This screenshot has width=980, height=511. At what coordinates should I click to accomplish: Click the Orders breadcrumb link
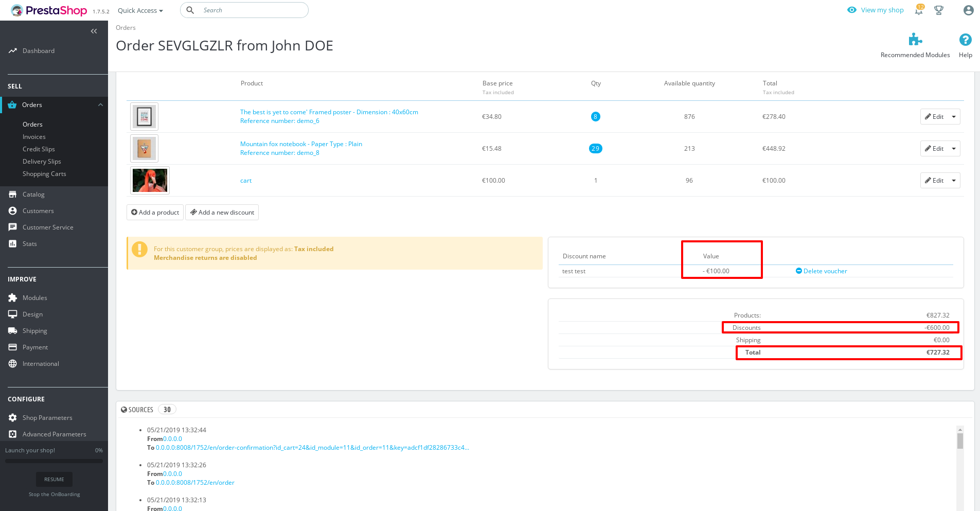126,28
